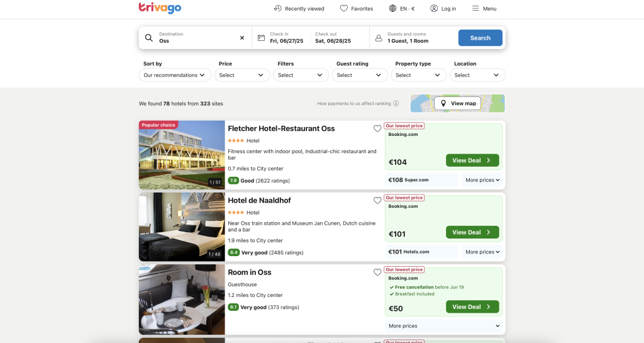The width and height of the screenshot is (644, 343).
Task: Open Check out date Sat, 06/28/25
Action: coord(333,38)
